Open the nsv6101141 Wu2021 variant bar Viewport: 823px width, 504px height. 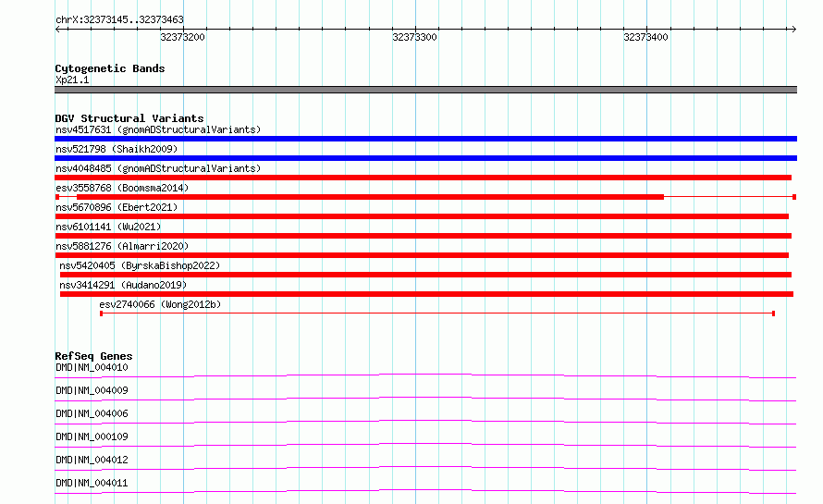(423, 236)
